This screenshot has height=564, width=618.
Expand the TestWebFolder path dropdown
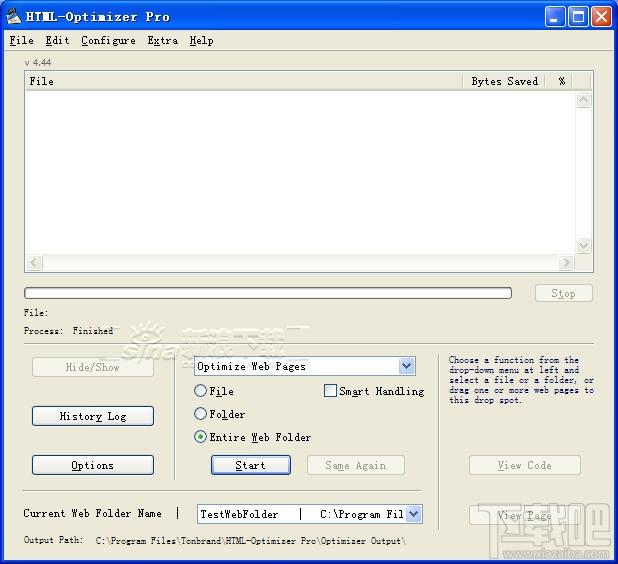point(413,514)
